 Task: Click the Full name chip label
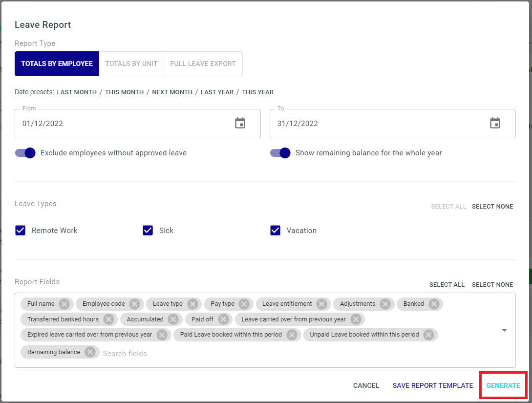[x=41, y=304]
